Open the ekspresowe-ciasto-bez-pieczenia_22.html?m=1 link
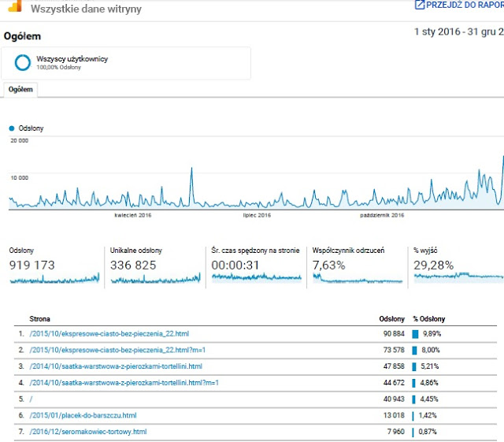Image resolution: width=504 pixels, height=442 pixels. point(117,350)
